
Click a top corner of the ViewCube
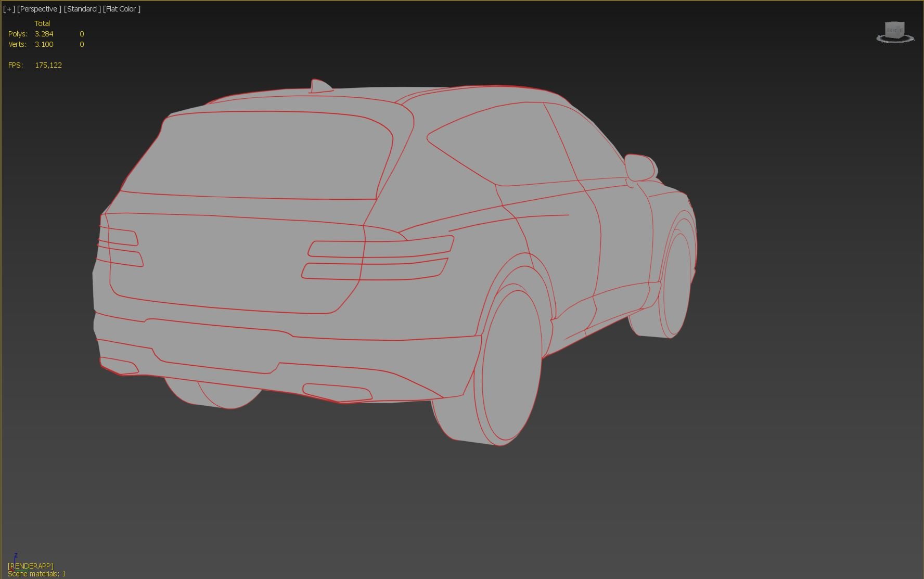coord(885,23)
